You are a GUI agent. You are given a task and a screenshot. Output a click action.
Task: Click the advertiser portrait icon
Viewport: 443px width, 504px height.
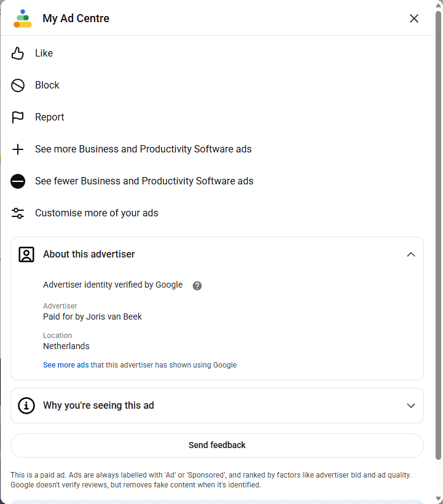click(26, 254)
